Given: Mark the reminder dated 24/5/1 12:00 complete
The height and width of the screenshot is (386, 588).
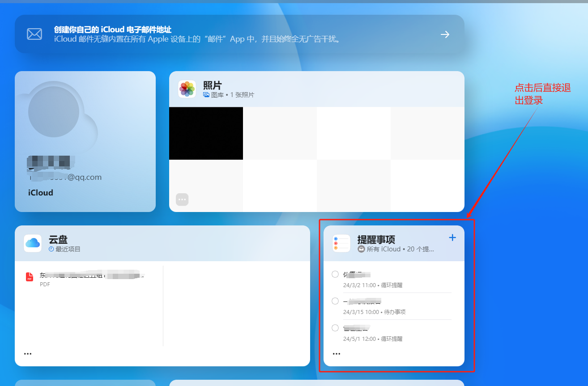Looking at the screenshot, I should coord(335,328).
